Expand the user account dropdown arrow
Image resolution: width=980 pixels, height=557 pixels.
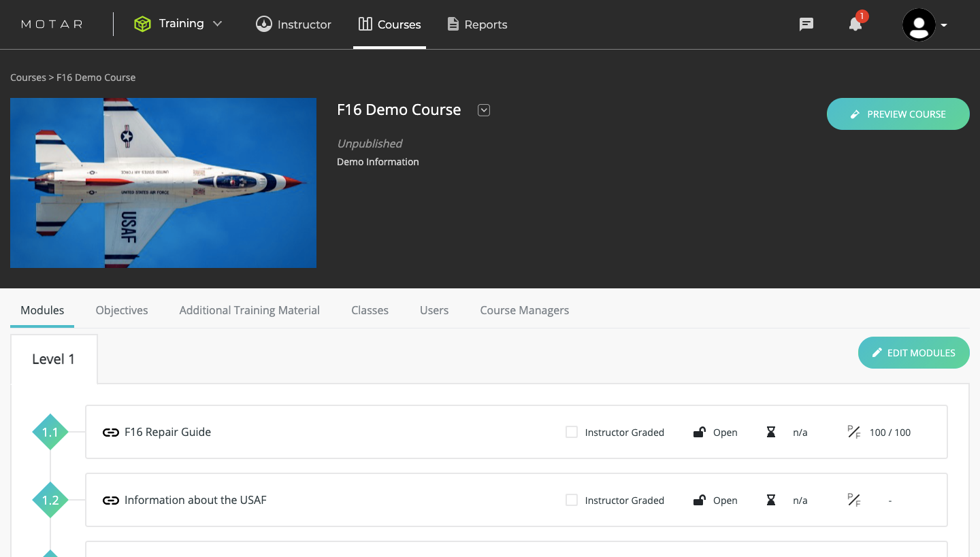pyautogui.click(x=944, y=26)
